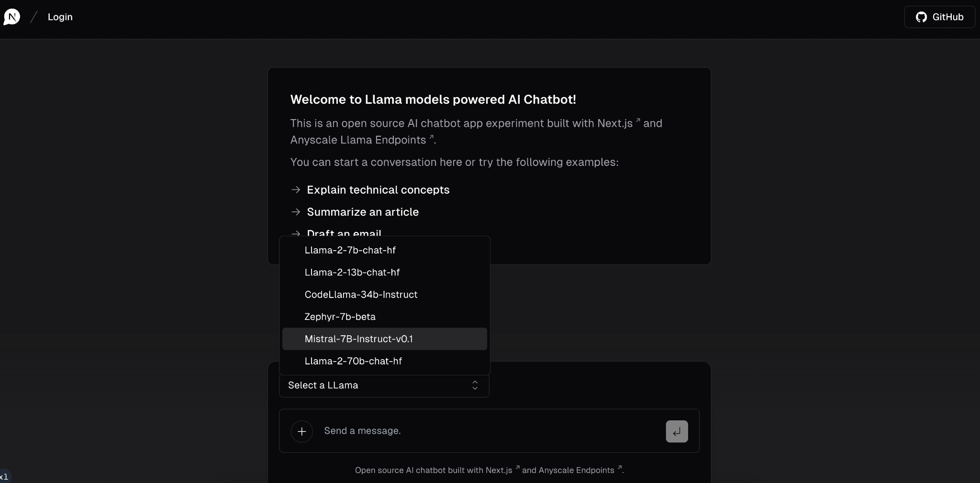
Task: Click into the Send a message field
Action: click(x=431, y=430)
